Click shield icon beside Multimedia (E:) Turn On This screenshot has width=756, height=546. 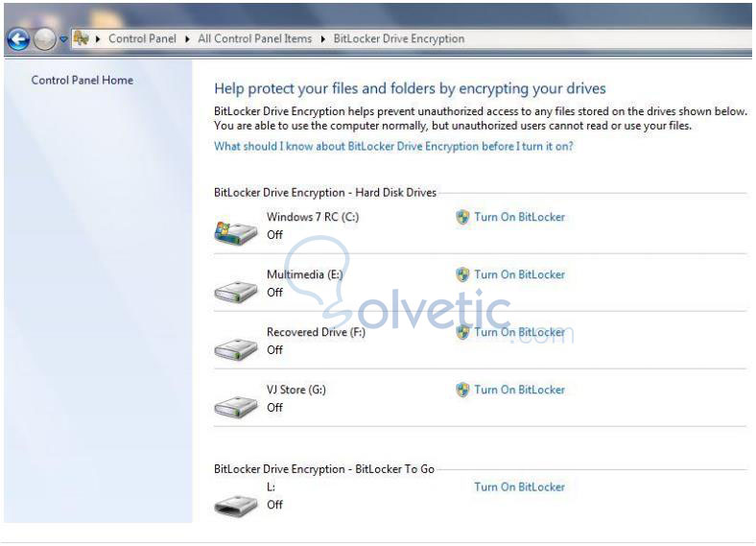pyautogui.click(x=462, y=275)
